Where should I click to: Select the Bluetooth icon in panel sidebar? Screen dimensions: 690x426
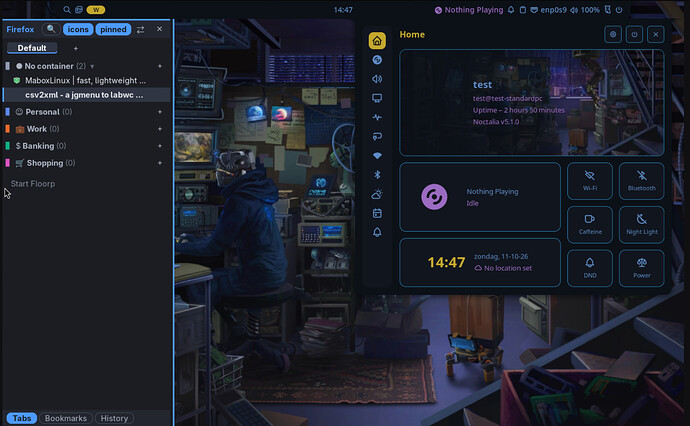click(377, 175)
